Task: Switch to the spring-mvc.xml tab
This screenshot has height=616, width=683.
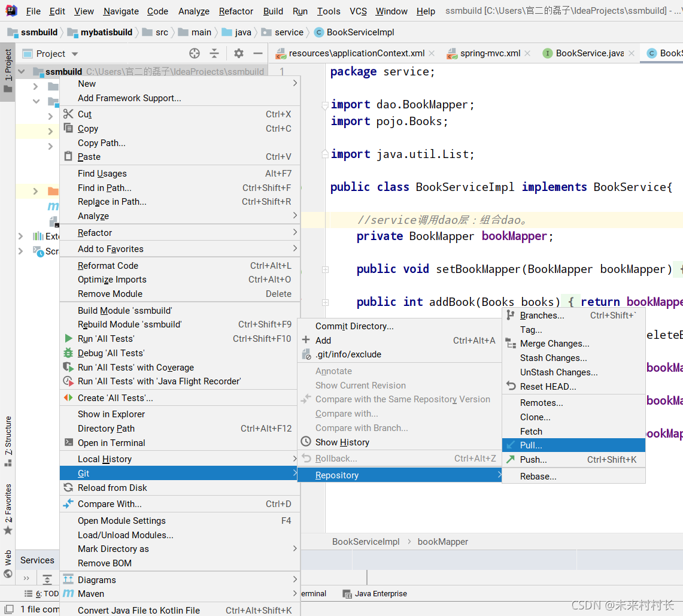Action: pos(490,53)
